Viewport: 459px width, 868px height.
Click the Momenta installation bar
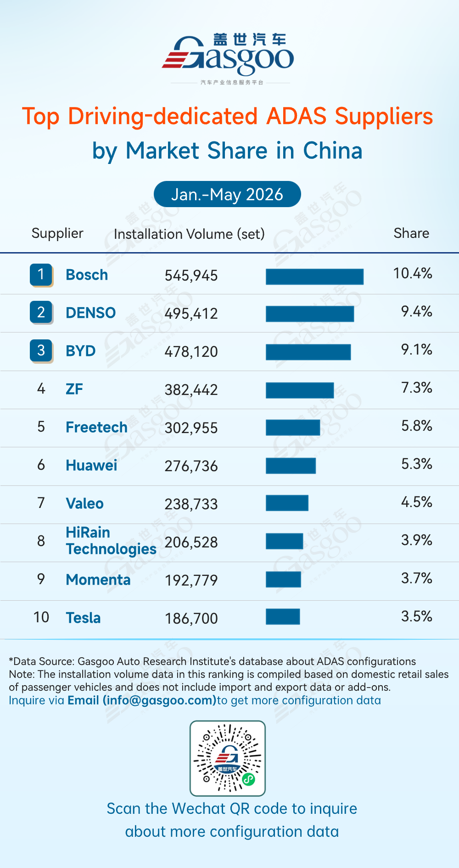[283, 580]
